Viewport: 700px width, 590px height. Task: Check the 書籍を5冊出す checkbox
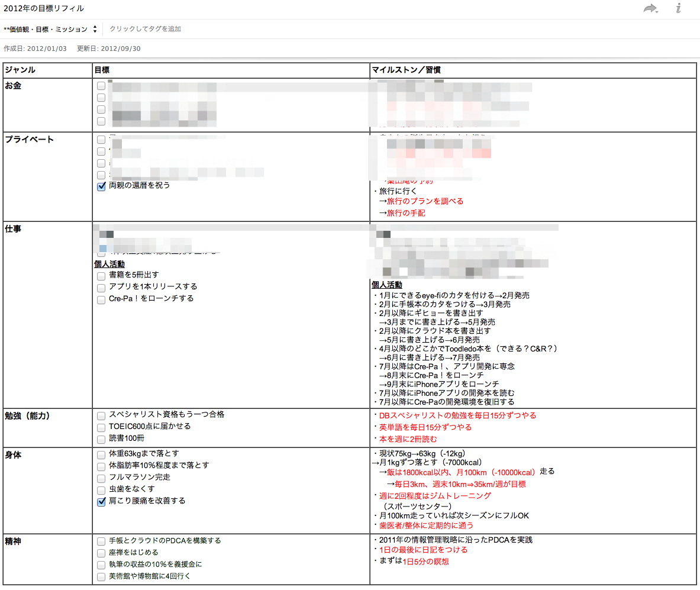(x=101, y=276)
